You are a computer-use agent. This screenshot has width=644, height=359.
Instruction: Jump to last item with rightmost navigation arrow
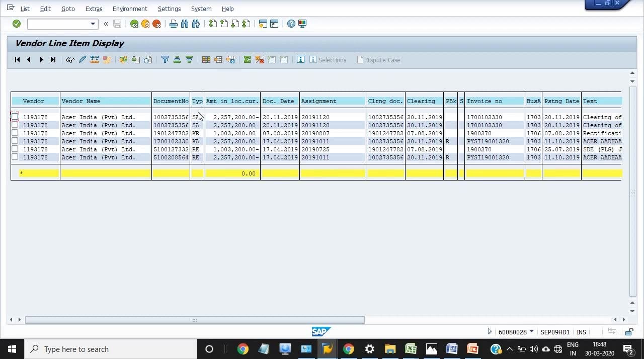coord(53,60)
